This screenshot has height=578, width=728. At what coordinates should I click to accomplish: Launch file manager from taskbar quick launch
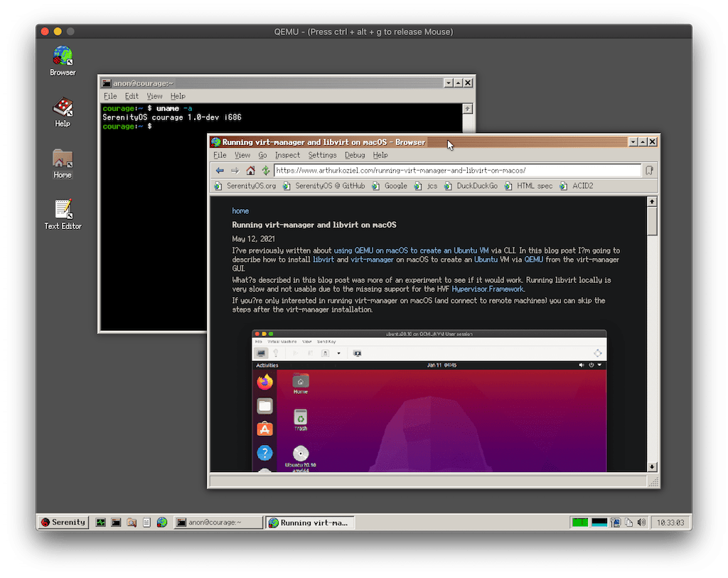coord(132,523)
